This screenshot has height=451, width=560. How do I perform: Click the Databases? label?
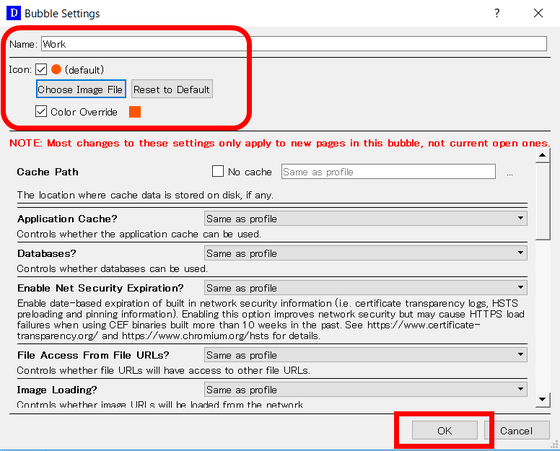point(47,253)
